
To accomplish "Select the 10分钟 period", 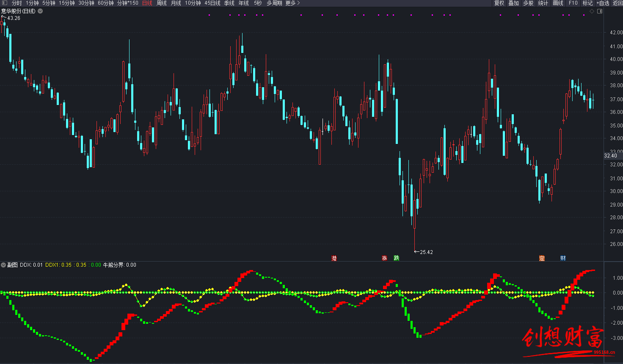I will tap(193, 3).
